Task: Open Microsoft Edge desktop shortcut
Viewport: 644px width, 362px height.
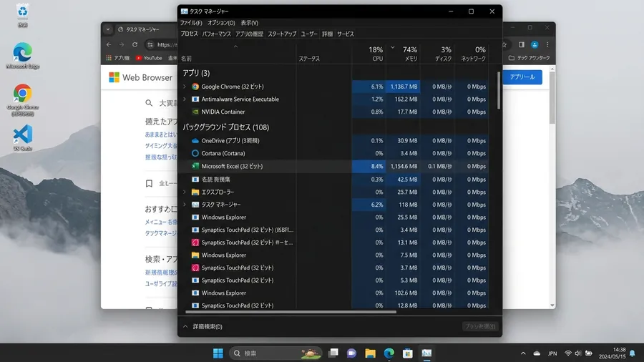Action: (x=23, y=55)
